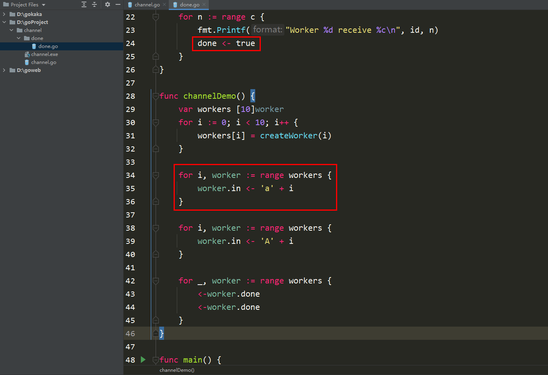Collapse the D:\goProject tree node

pyautogui.click(x=4, y=22)
